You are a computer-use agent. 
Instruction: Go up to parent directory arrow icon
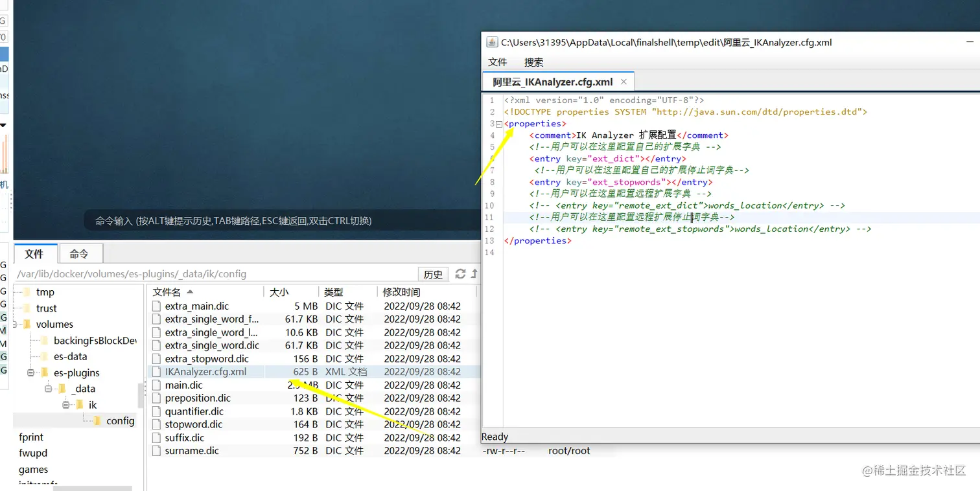pos(474,273)
